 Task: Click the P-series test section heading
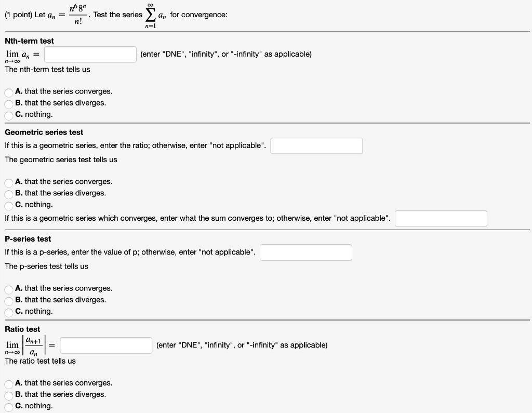click(28, 238)
